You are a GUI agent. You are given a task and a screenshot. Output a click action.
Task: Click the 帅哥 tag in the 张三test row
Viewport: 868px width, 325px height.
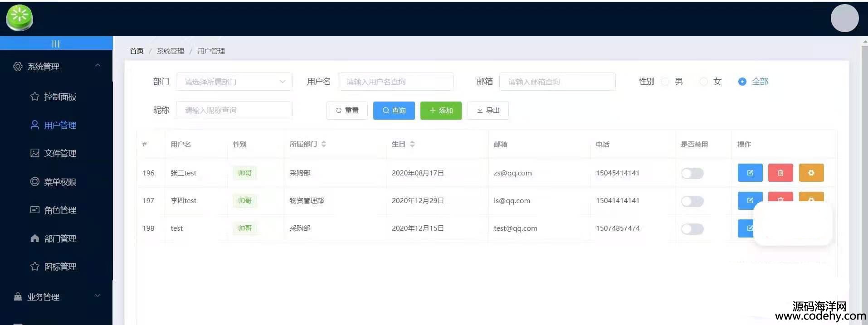pos(245,173)
